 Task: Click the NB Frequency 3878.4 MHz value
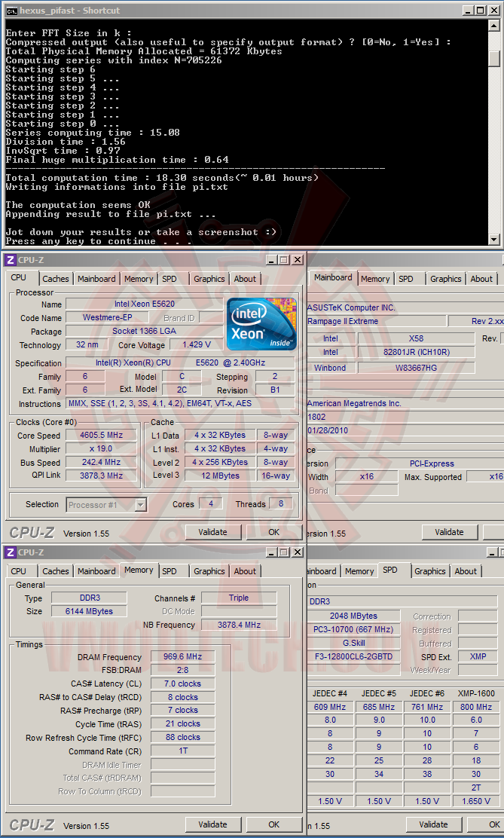(239, 624)
